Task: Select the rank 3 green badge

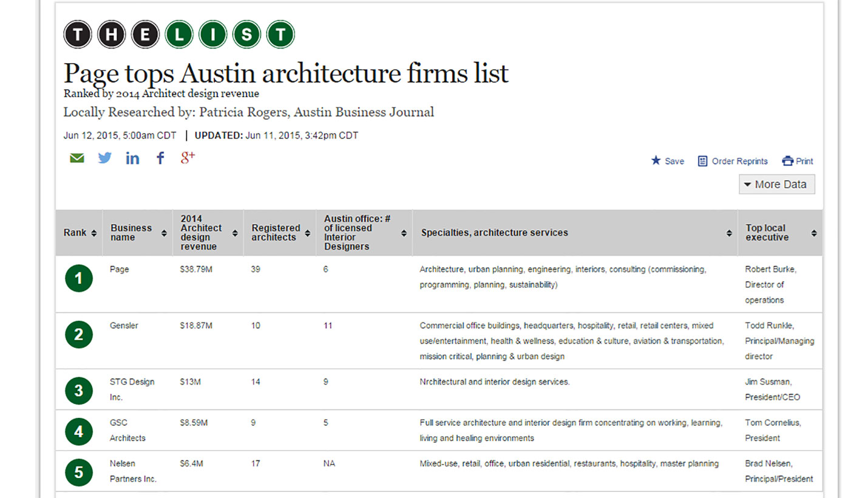Action: pyautogui.click(x=79, y=391)
